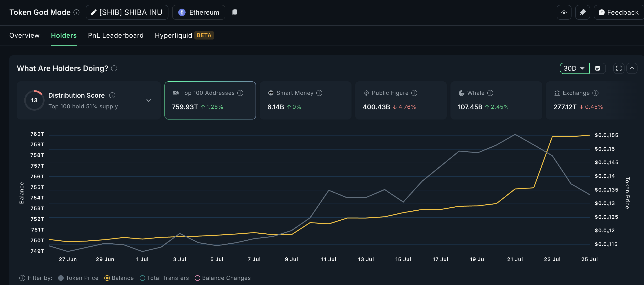Collapse the What Are Holders Doing panel

point(631,68)
